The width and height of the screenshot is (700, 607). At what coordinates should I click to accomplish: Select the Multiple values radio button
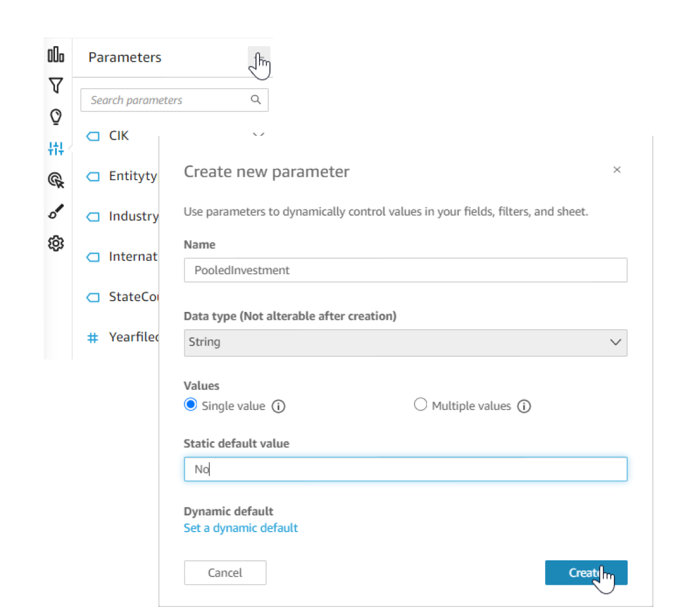420,405
